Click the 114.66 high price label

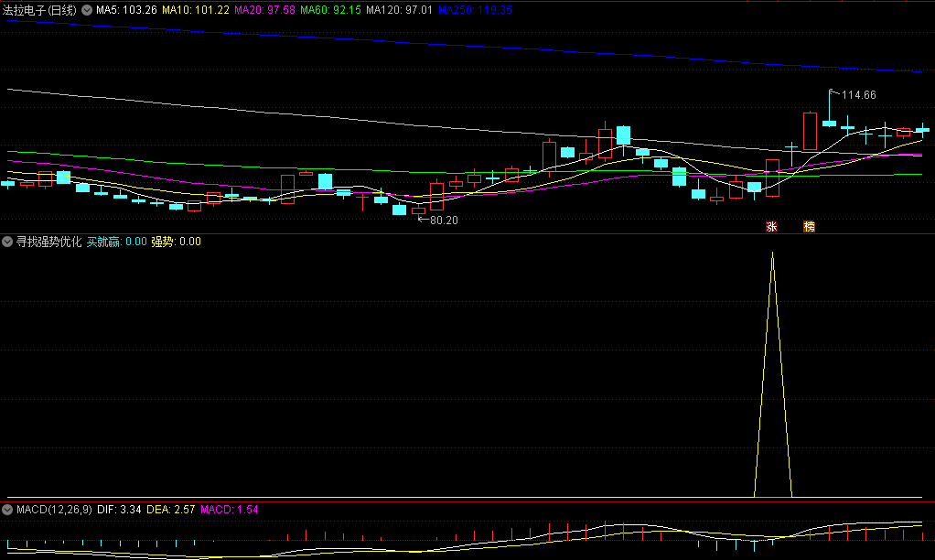[859, 95]
